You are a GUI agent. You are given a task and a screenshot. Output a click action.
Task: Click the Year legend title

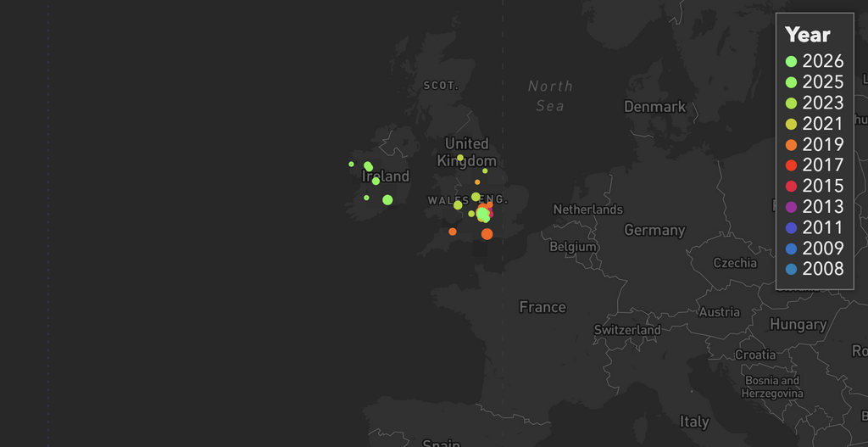coord(808,35)
